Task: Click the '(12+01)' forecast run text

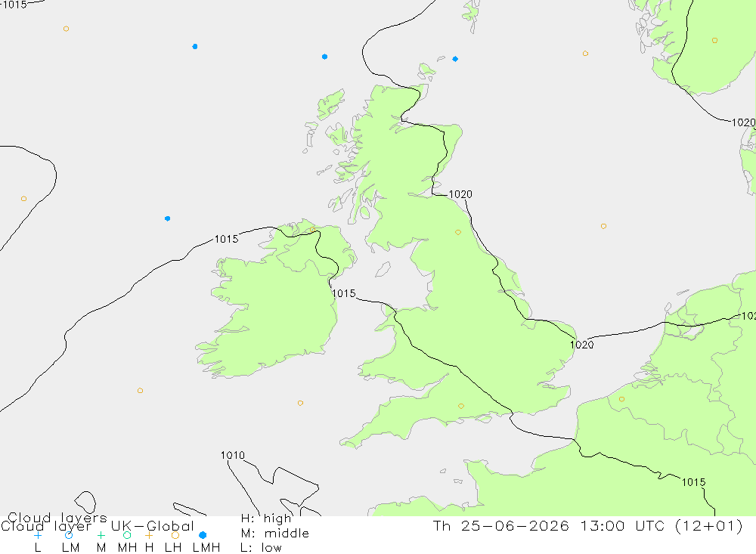Action: [x=709, y=525]
